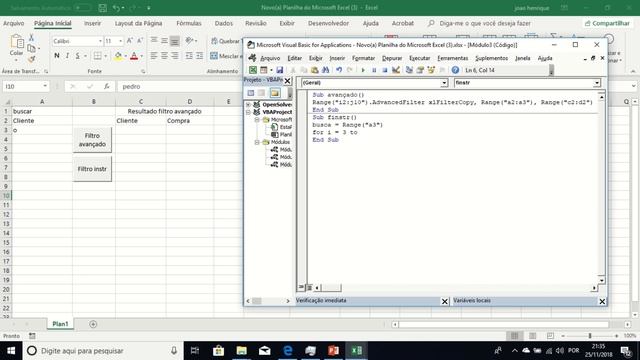
Task: Click the Filtro avançado button on sheet
Action: tap(92, 140)
